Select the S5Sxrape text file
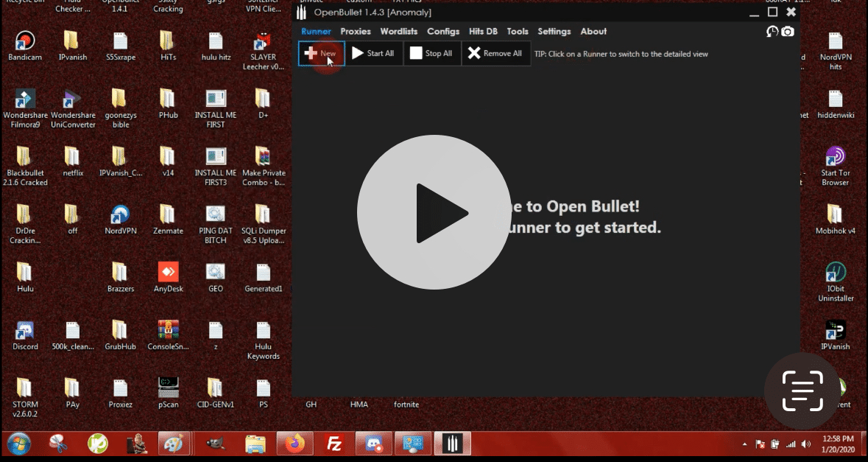 (121, 46)
